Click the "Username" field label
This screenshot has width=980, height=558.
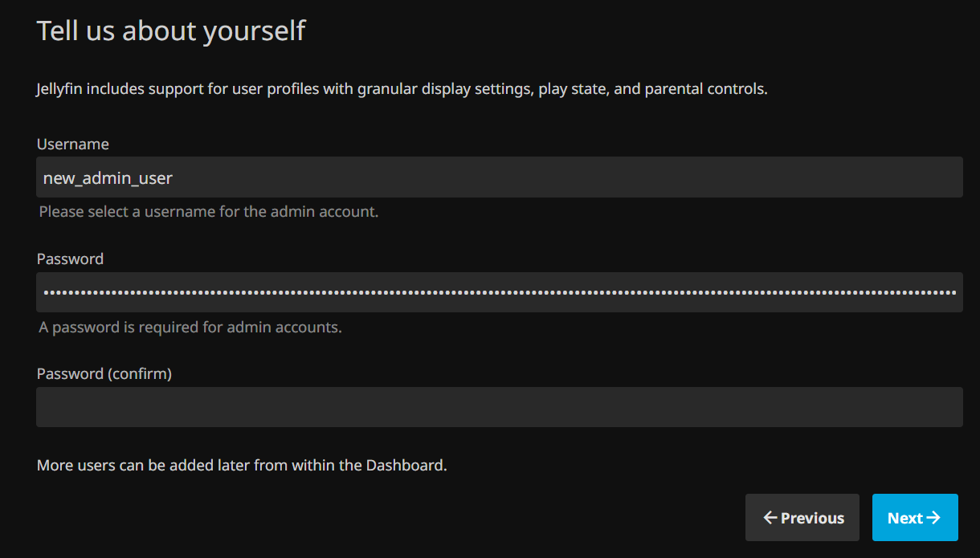[x=73, y=145]
